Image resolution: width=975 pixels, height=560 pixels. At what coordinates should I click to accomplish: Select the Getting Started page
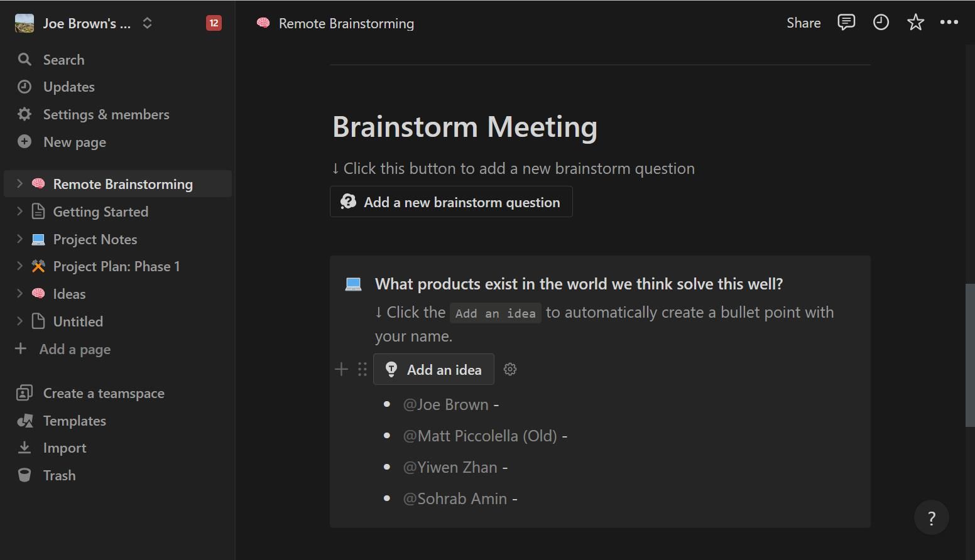101,212
